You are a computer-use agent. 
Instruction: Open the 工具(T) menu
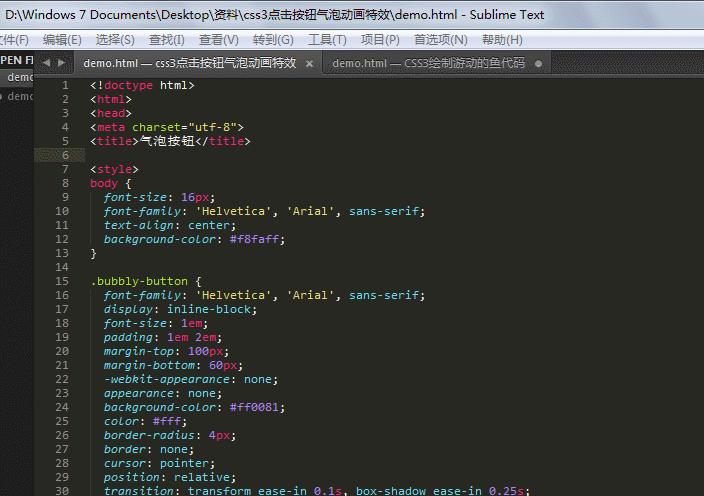point(327,40)
